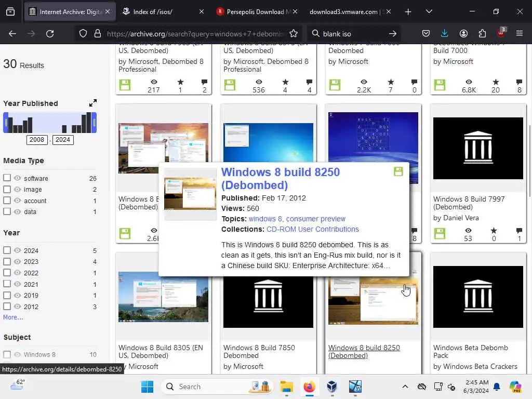
Task: Open the VirtualBox taskbar icon
Action: coord(332,387)
